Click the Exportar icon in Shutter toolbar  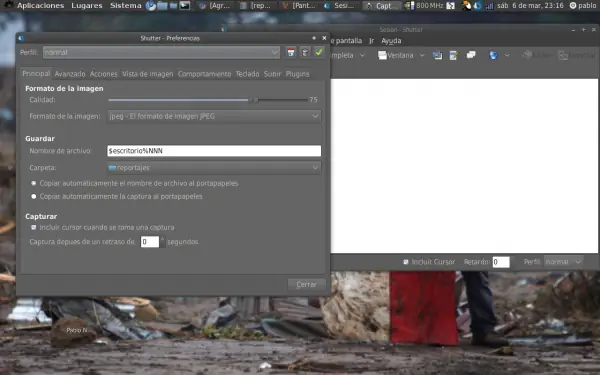coord(562,55)
